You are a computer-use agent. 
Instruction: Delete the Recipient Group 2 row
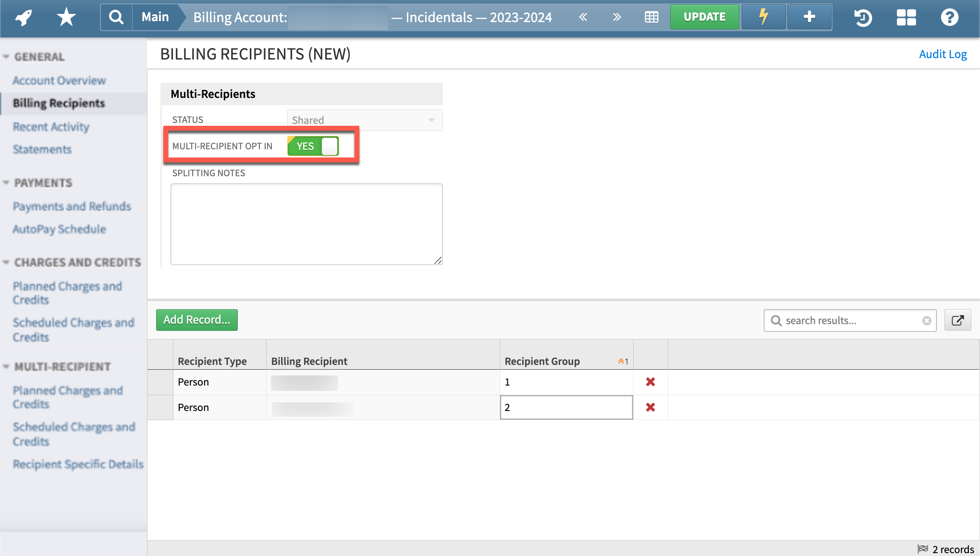tap(650, 407)
